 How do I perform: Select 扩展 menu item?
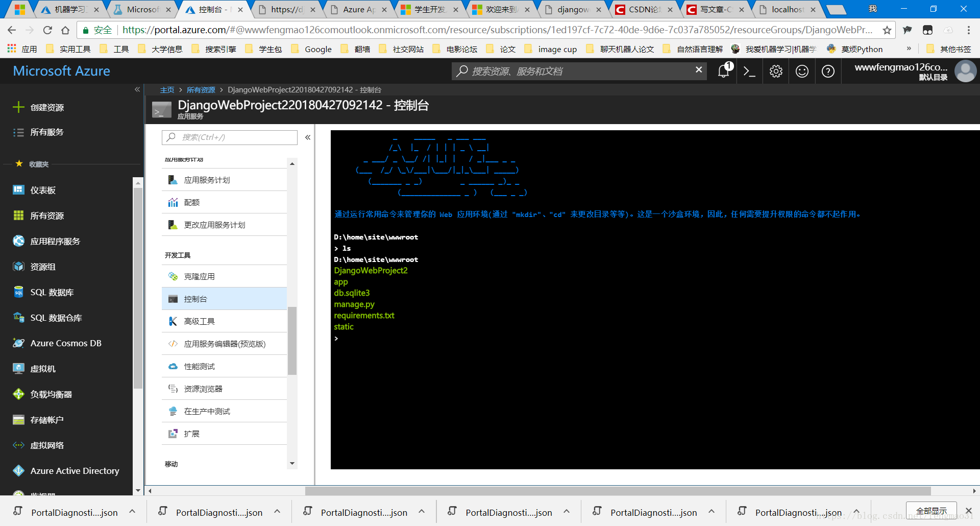(x=224, y=434)
